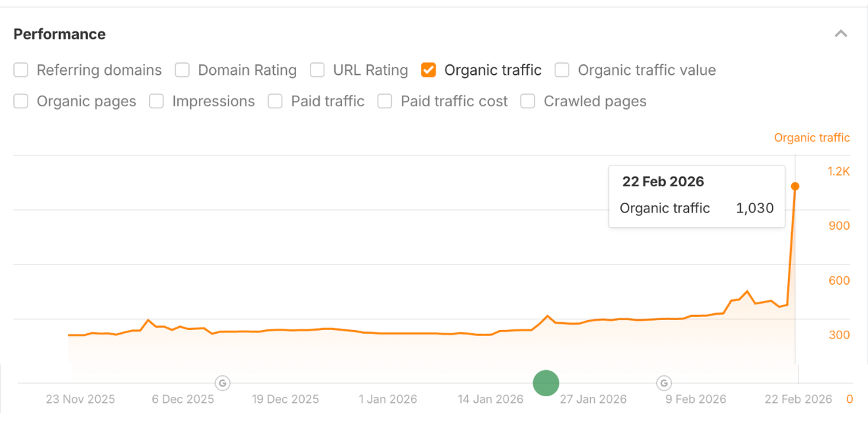Viewport: 868px width, 433px height.
Task: Enable the Paid traffic metric
Action: pos(275,101)
